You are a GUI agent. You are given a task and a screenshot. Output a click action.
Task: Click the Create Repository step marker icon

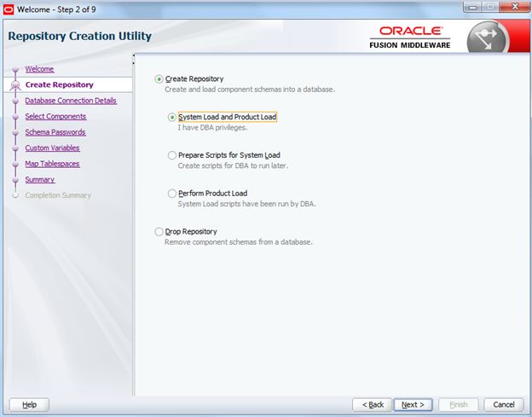[x=15, y=85]
